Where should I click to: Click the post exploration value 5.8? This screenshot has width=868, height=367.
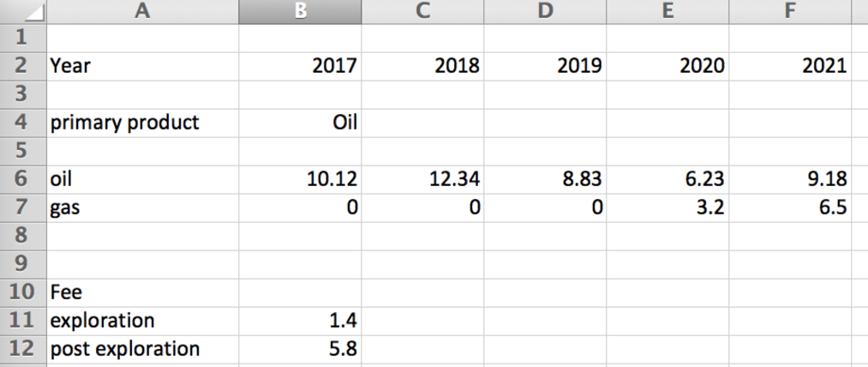click(300, 349)
